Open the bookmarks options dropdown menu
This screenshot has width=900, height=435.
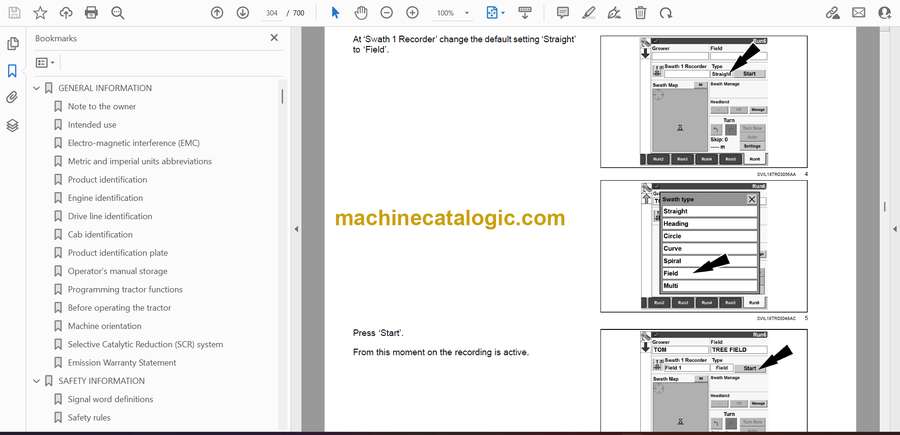[45, 62]
